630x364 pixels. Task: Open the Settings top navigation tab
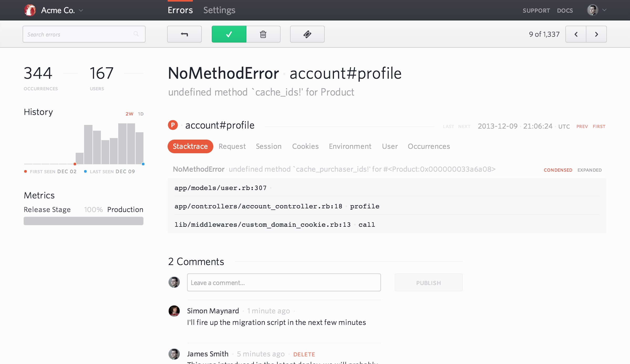click(x=219, y=10)
